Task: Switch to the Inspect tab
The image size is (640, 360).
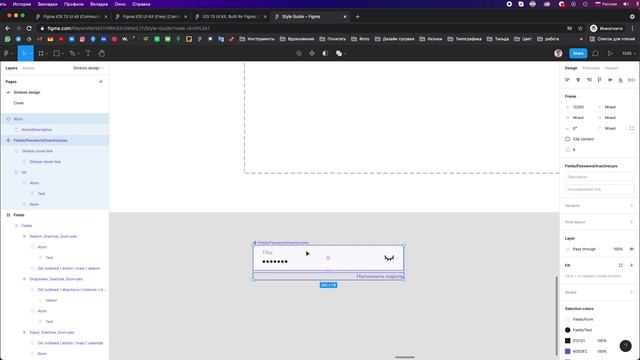Action: [611, 68]
